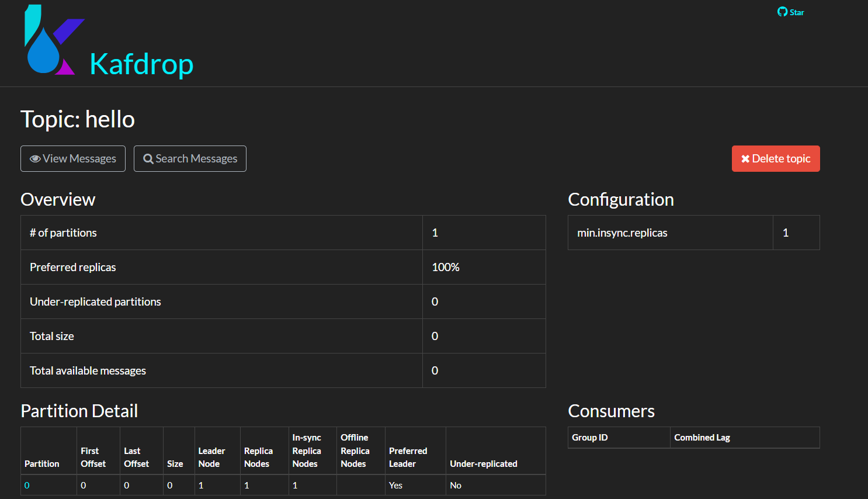
Task: Click the Configuration section heading
Action: click(x=620, y=199)
